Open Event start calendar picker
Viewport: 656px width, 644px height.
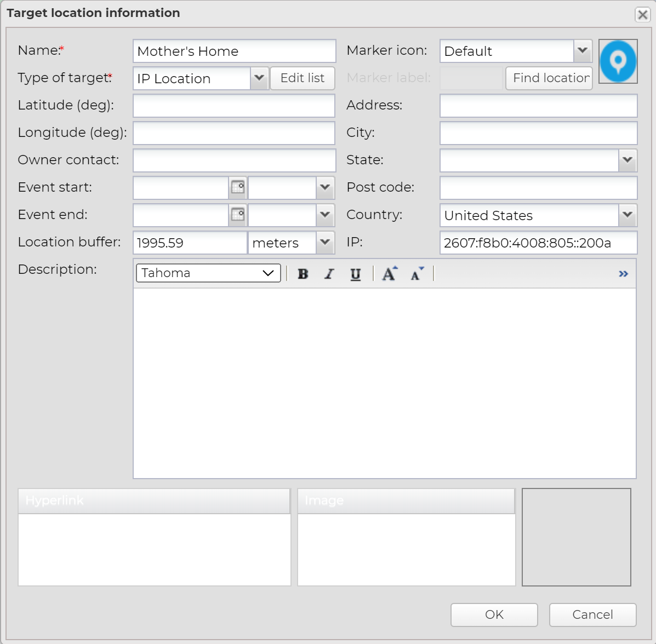[238, 187]
